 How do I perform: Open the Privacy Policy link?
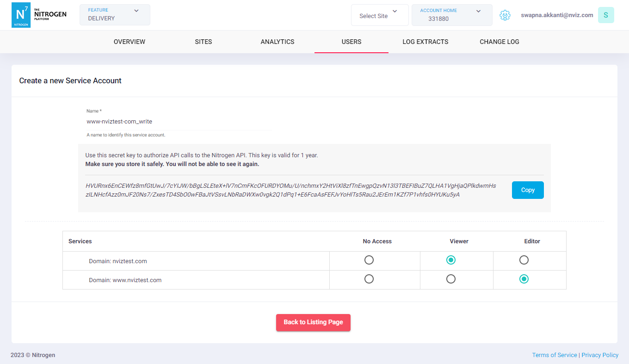(x=600, y=355)
